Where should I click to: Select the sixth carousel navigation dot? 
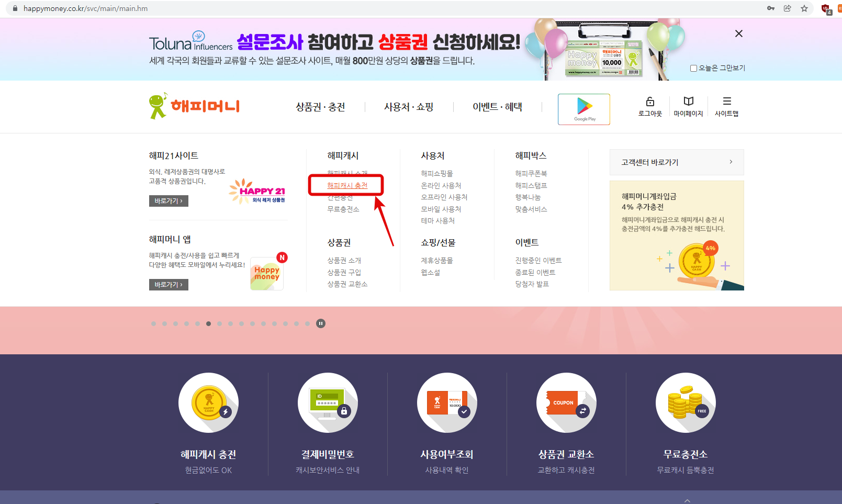tap(208, 323)
